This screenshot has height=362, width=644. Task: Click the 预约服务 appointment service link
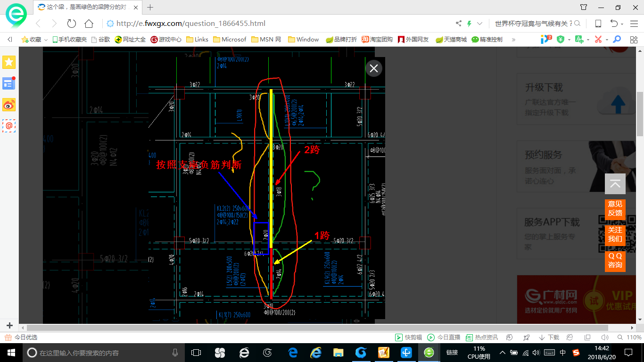[x=544, y=155]
